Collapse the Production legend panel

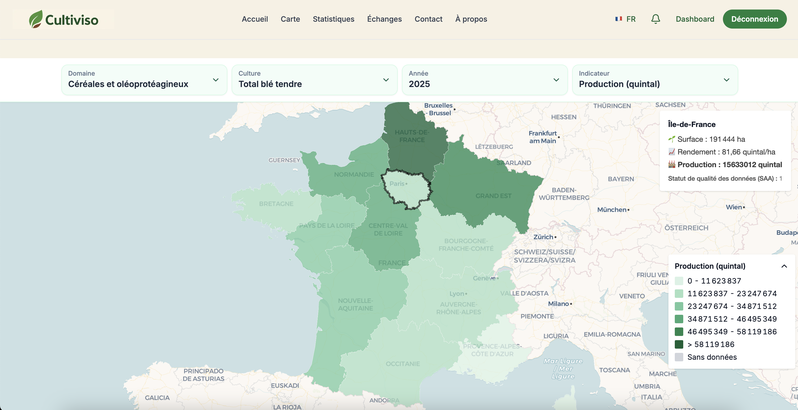click(x=784, y=266)
